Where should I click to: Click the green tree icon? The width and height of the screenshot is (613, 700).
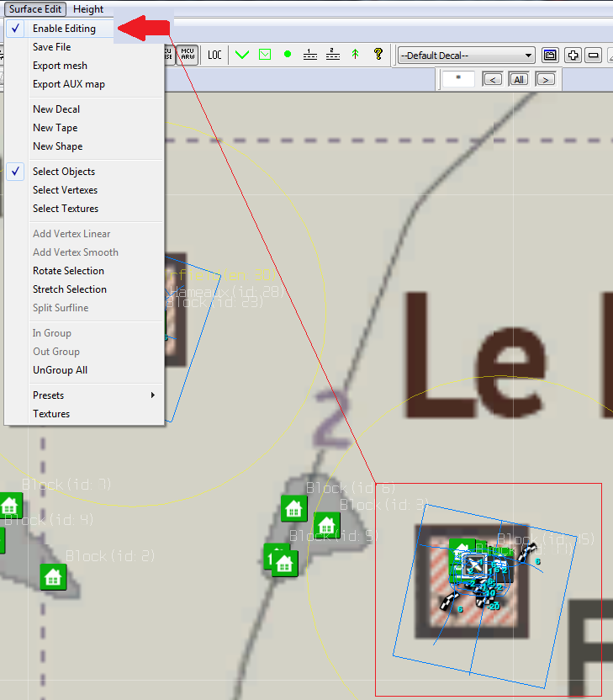coord(355,54)
